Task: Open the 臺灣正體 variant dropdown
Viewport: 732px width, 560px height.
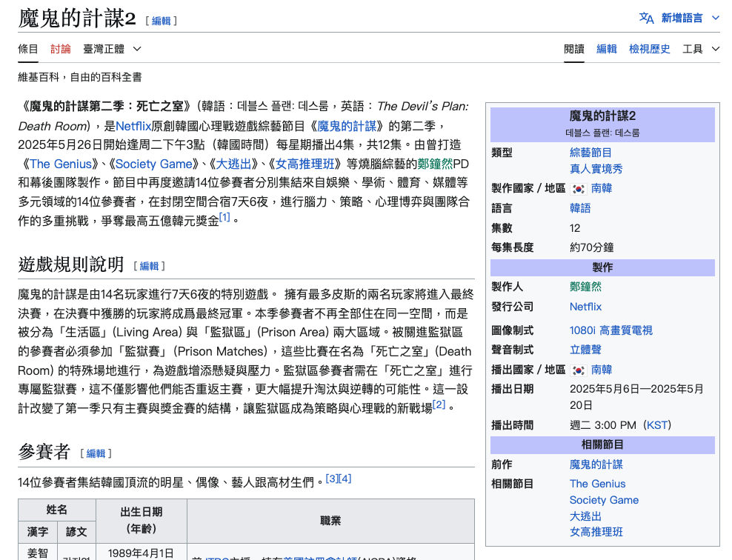Action: [112, 49]
